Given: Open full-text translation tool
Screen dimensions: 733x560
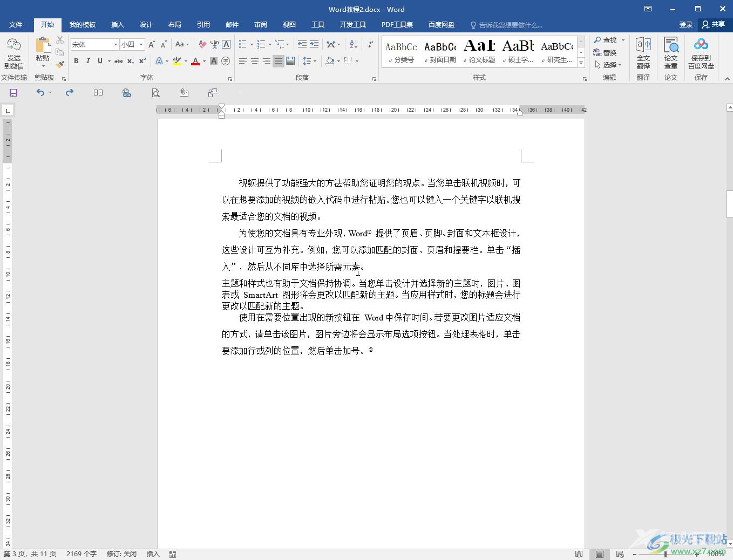Looking at the screenshot, I should tap(643, 53).
